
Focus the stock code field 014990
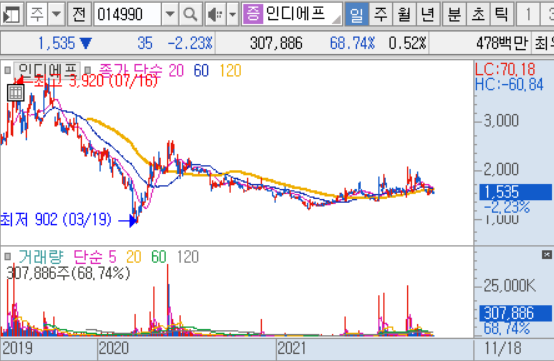point(127,14)
